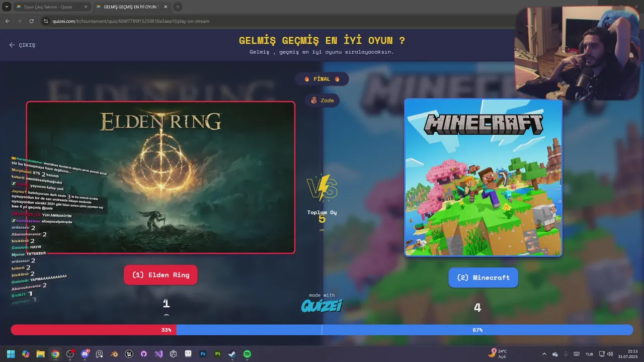Open a new browser tab
This screenshot has width=644, height=362.
click(178, 7)
